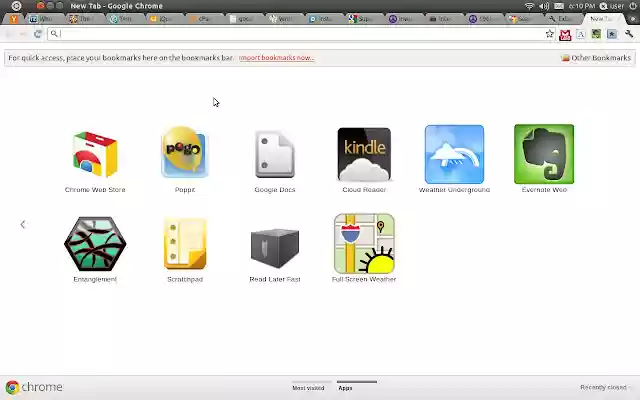Open the sound volume indicator
The width and height of the screenshot is (640, 400).
[x=544, y=6]
